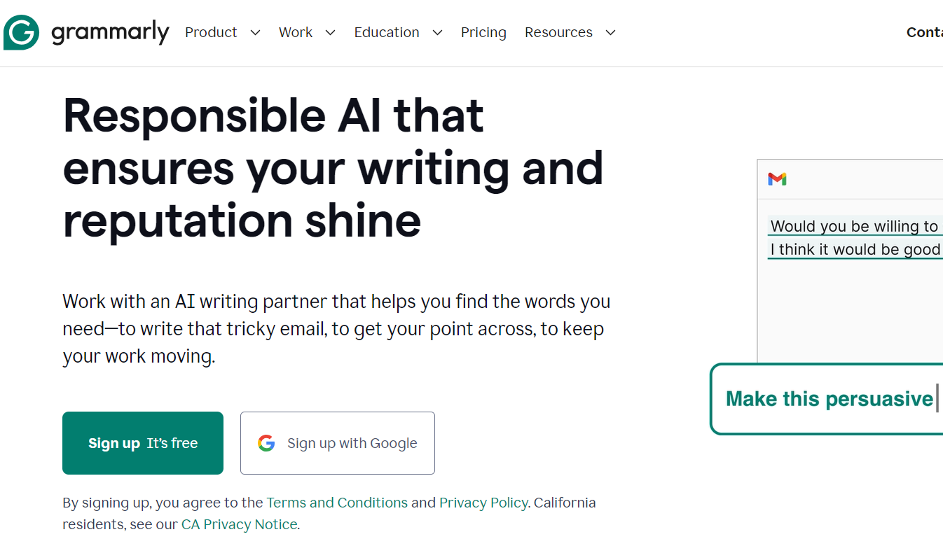Expand the Work menu chevron
This screenshot has height=560, width=943.
(330, 33)
